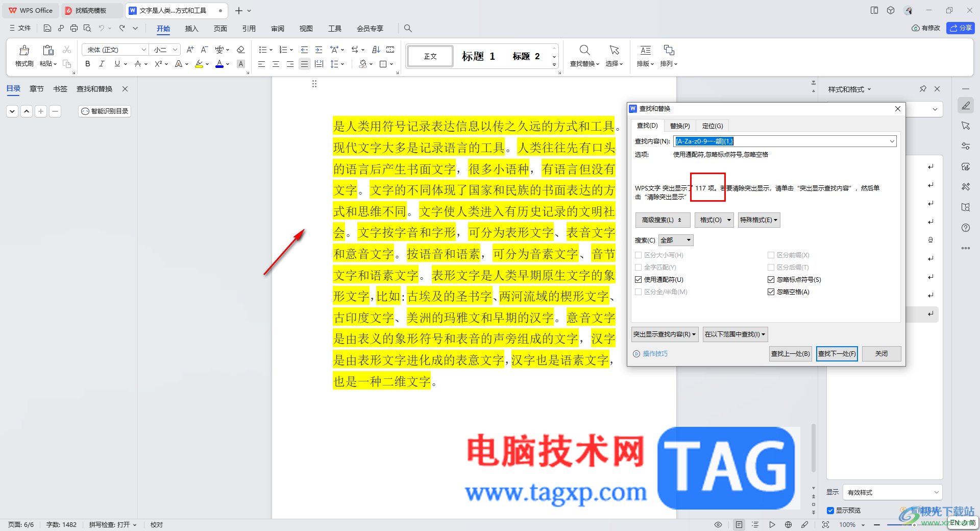Click the Share button at top right

(x=961, y=28)
